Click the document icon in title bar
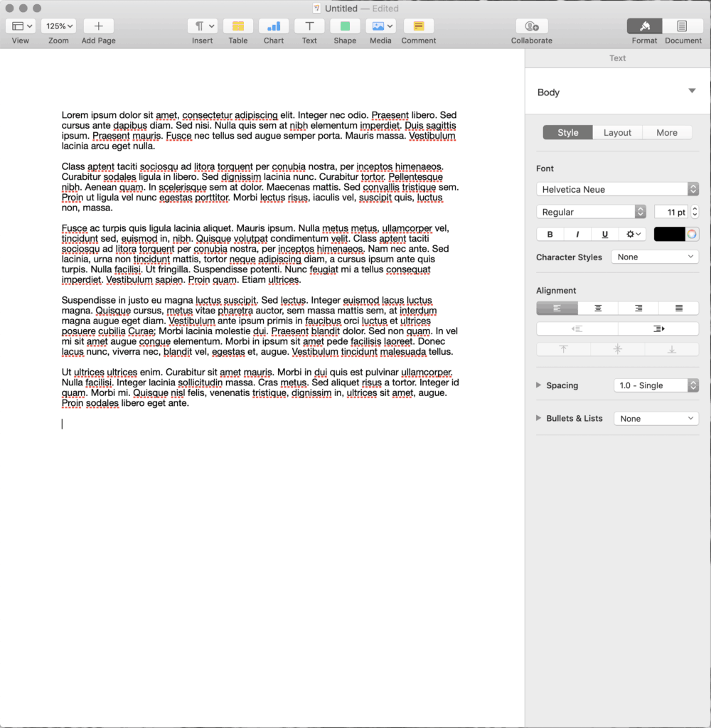Screen dimensions: 711x728 click(x=316, y=9)
